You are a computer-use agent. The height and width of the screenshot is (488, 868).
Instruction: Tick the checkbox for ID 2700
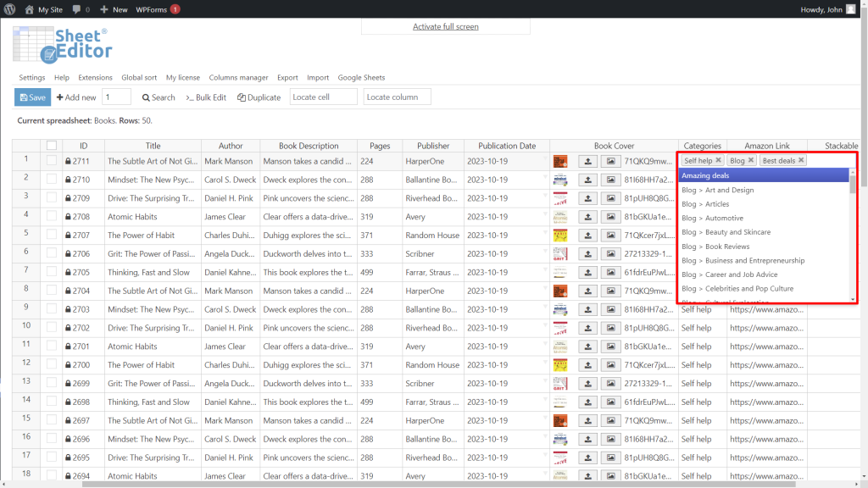(x=52, y=364)
